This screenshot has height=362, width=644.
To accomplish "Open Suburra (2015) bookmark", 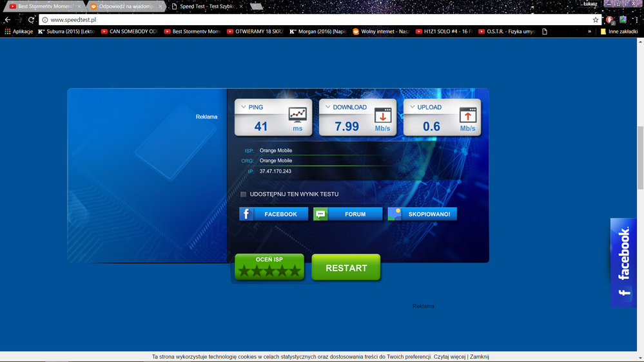I will (x=66, y=31).
